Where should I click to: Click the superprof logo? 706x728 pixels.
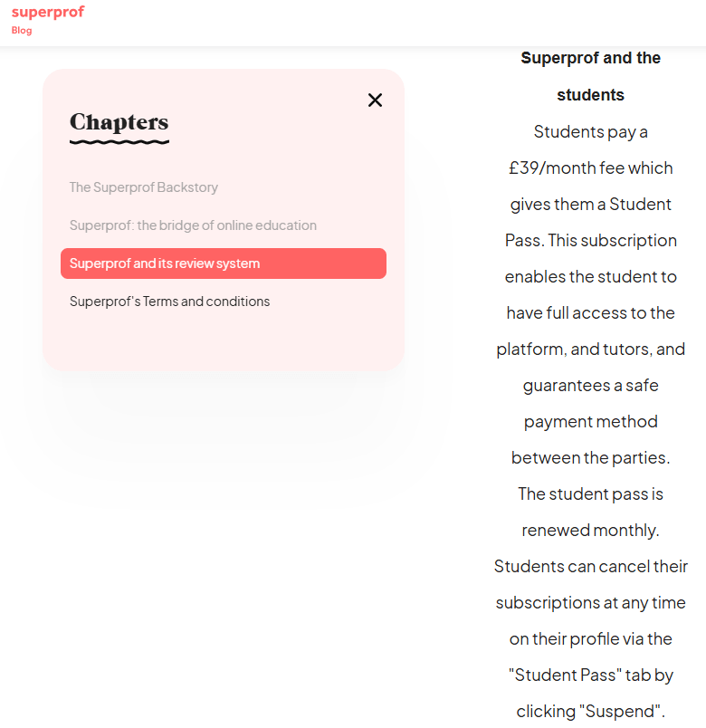click(x=48, y=12)
